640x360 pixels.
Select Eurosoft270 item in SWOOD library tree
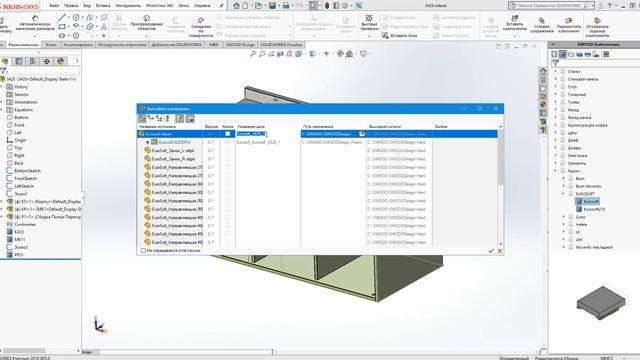click(x=590, y=209)
